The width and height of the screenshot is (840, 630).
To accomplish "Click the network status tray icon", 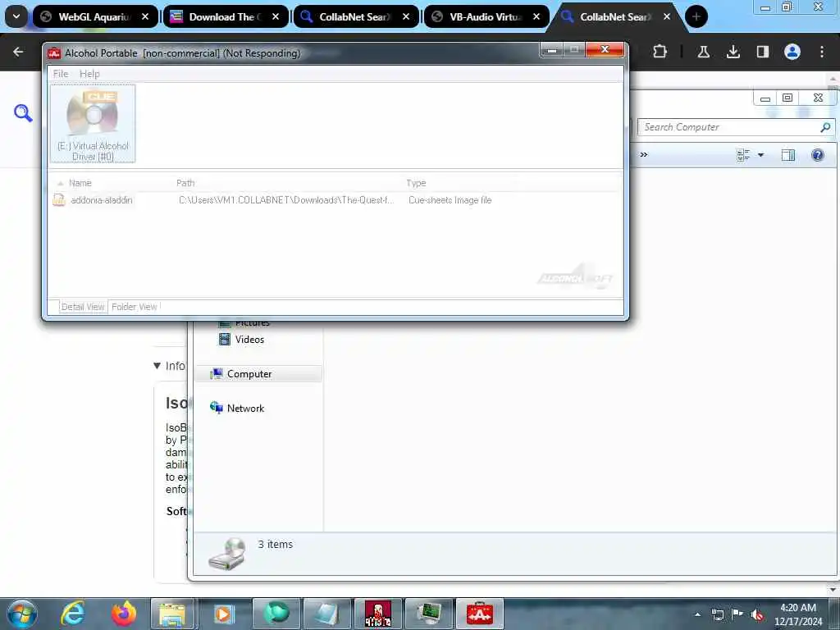I will tap(717, 614).
